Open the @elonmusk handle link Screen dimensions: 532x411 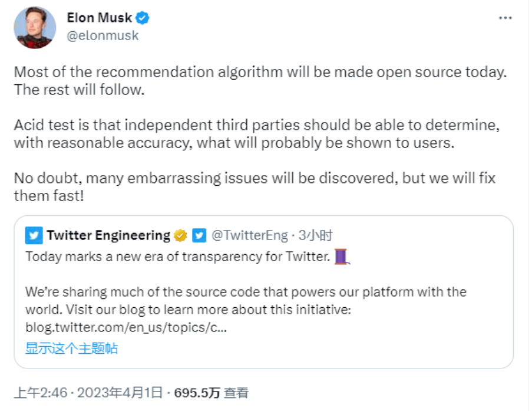point(103,35)
